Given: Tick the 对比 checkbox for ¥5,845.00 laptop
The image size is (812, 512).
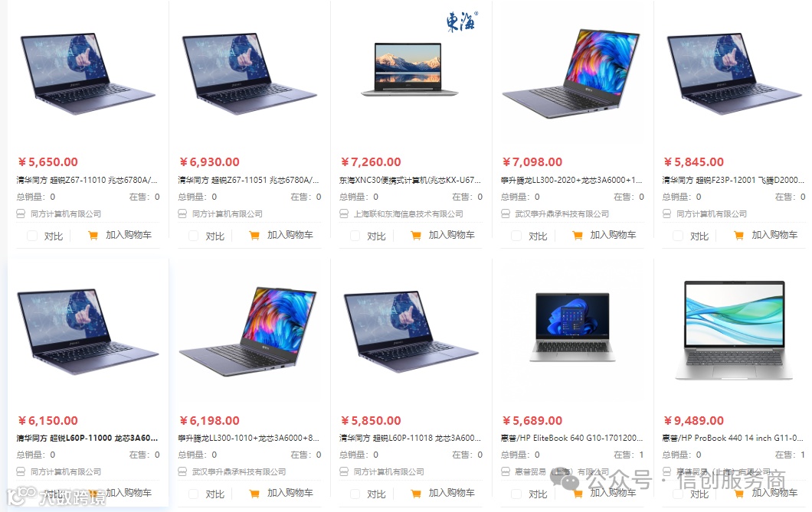Looking at the screenshot, I should coord(678,236).
